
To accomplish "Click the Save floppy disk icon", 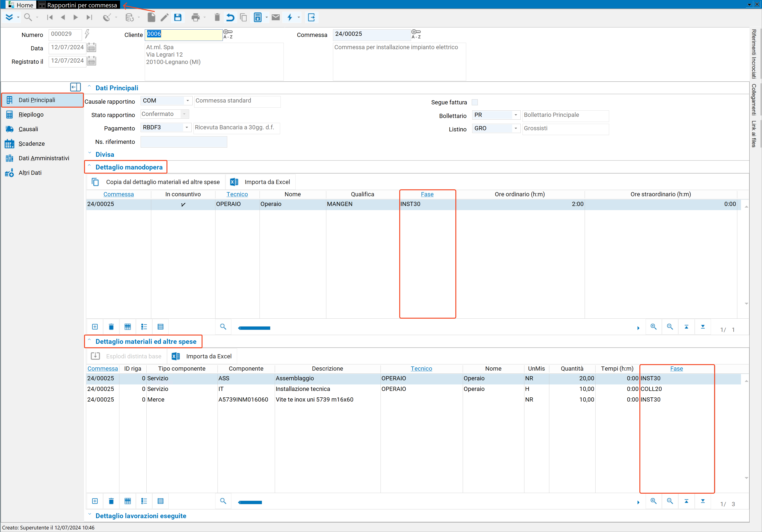I will (x=178, y=17).
